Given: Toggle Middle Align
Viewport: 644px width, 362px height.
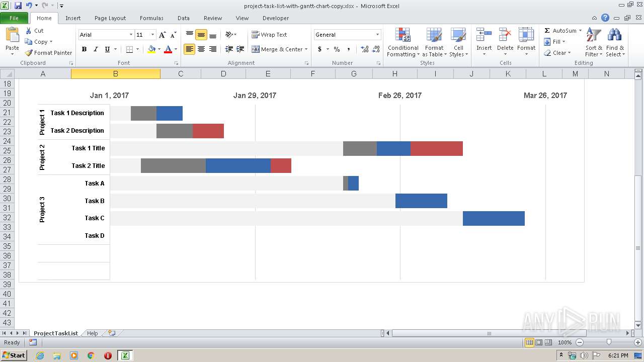Looking at the screenshot, I should point(201,35).
